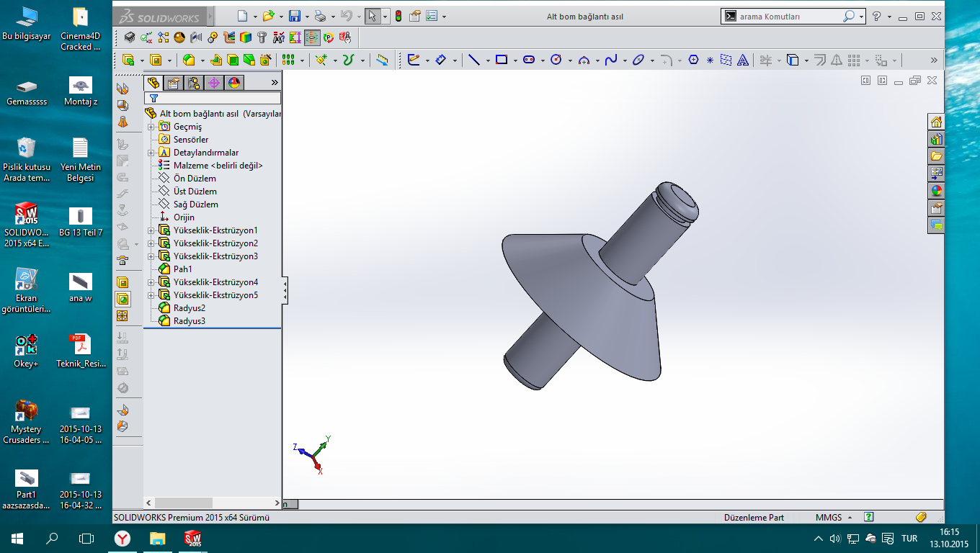Open the Save button dropdown arrow

click(307, 17)
